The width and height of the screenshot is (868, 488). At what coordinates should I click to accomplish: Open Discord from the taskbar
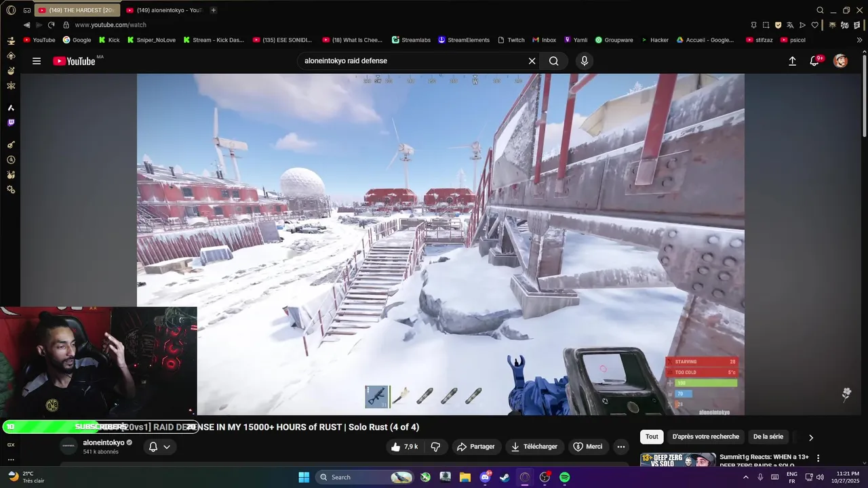(x=485, y=477)
